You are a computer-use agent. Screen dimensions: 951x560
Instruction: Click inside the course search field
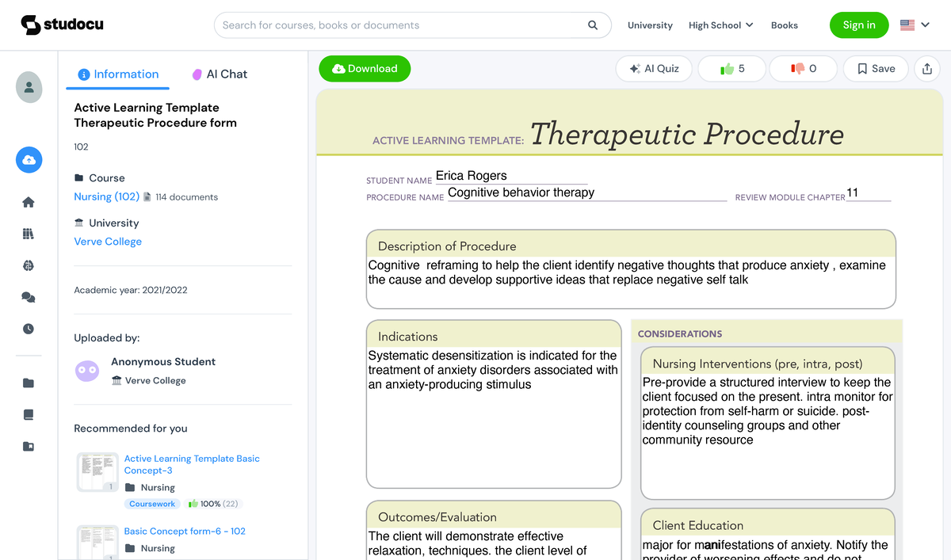tap(396, 25)
